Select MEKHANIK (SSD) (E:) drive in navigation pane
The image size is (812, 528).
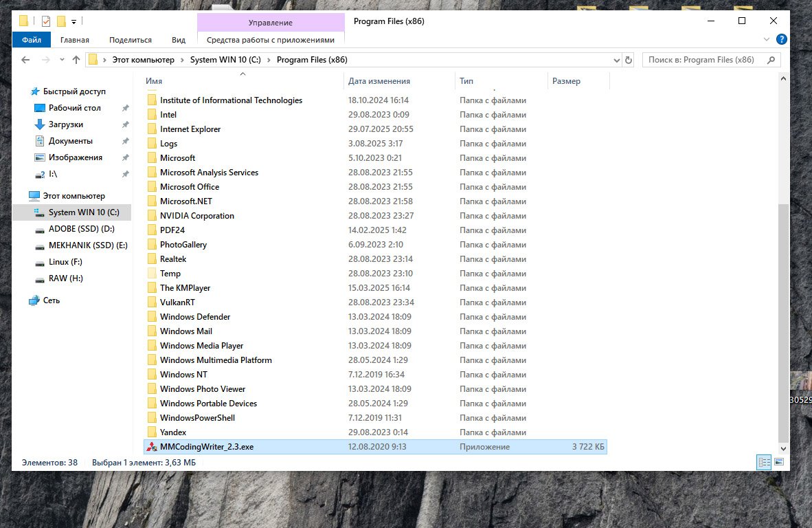(x=88, y=245)
